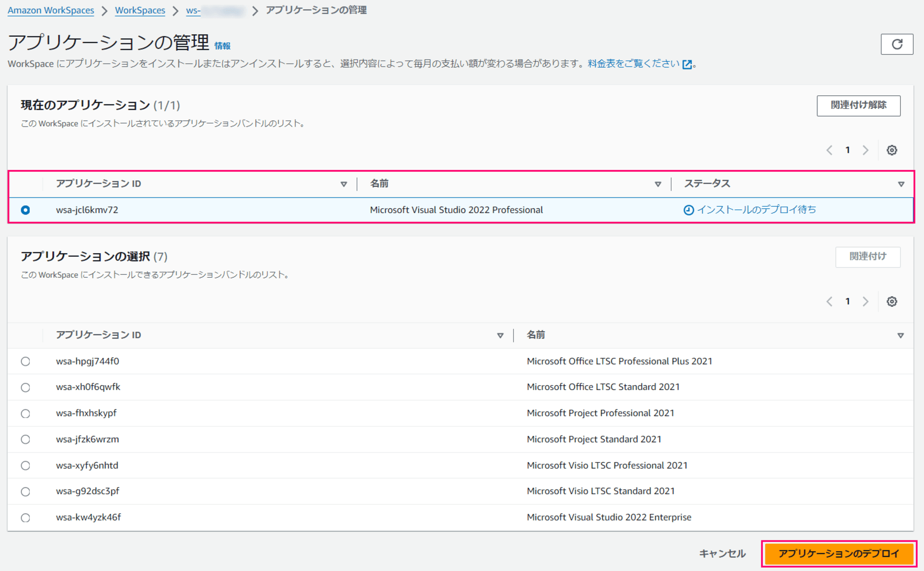The height and width of the screenshot is (571, 924).
Task: Sort current applications by アプリケーション ID arrow
Action: tap(344, 184)
